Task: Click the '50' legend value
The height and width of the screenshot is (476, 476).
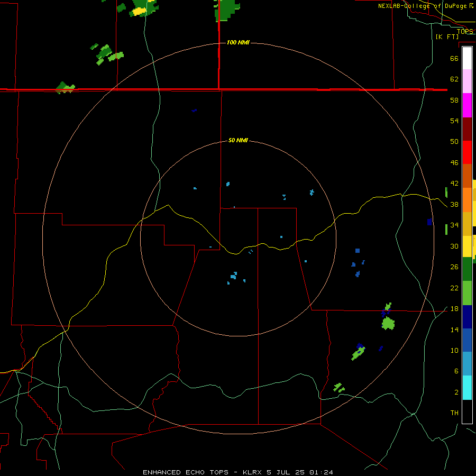Action: click(454, 142)
